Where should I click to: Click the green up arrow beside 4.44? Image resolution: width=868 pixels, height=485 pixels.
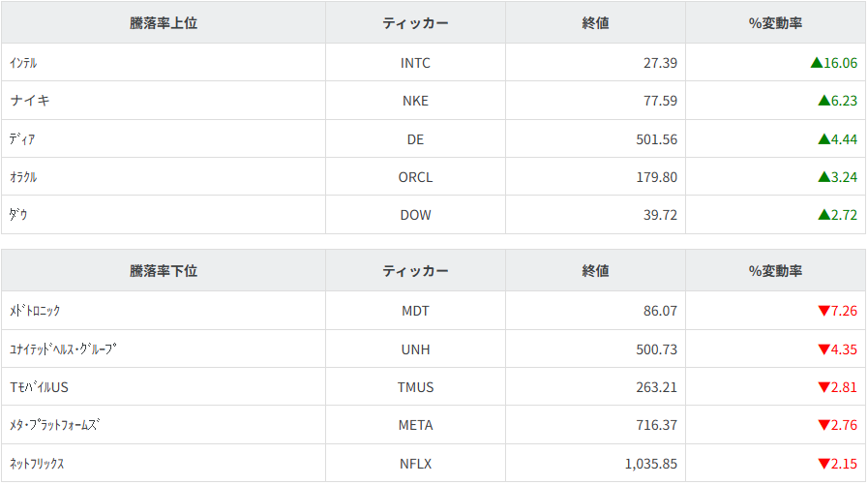[823, 139]
